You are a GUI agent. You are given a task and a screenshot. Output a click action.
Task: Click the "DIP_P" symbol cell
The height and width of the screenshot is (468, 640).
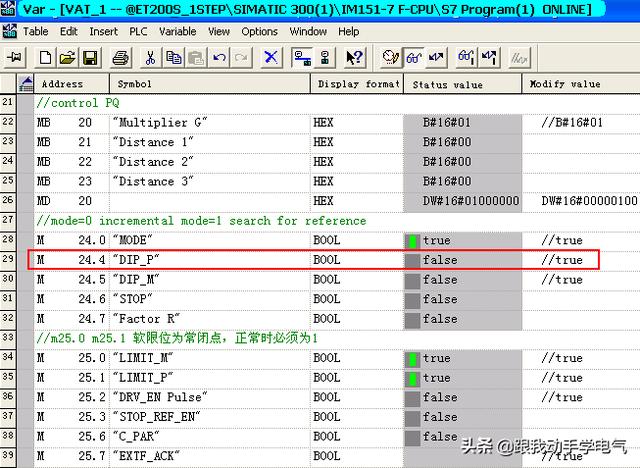210,260
